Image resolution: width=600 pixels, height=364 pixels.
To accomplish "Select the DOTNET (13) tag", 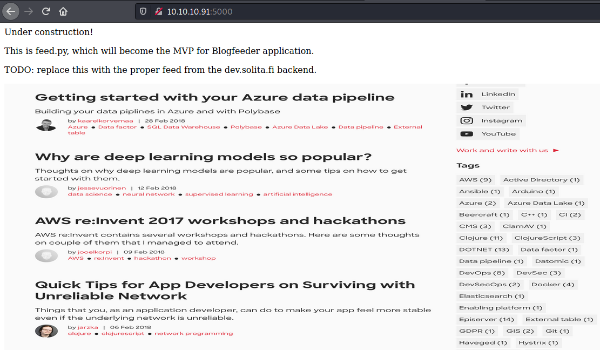I will 484,250.
